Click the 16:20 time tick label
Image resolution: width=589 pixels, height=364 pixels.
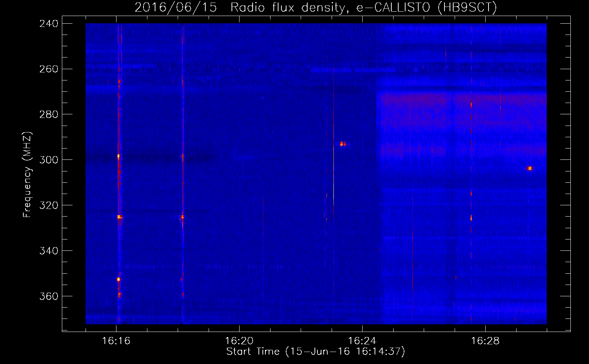click(239, 341)
